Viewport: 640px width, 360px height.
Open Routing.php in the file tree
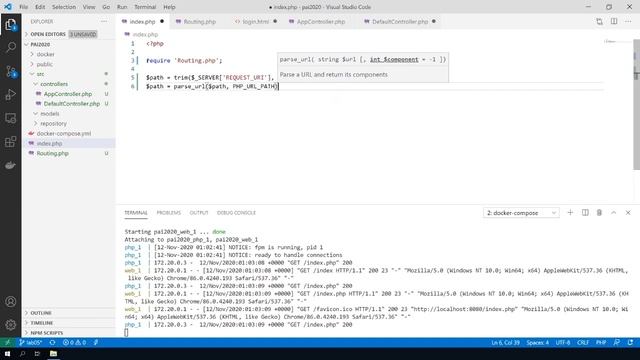point(53,153)
